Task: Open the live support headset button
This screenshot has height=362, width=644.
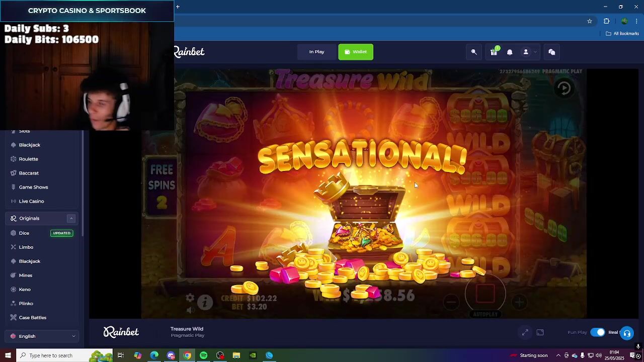Action: (627, 333)
